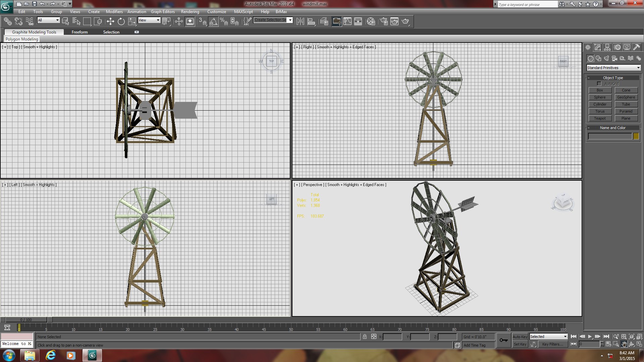Screen dimensions: 644x362
Task: Open the Material Editor sphere icon
Action: click(x=371, y=21)
